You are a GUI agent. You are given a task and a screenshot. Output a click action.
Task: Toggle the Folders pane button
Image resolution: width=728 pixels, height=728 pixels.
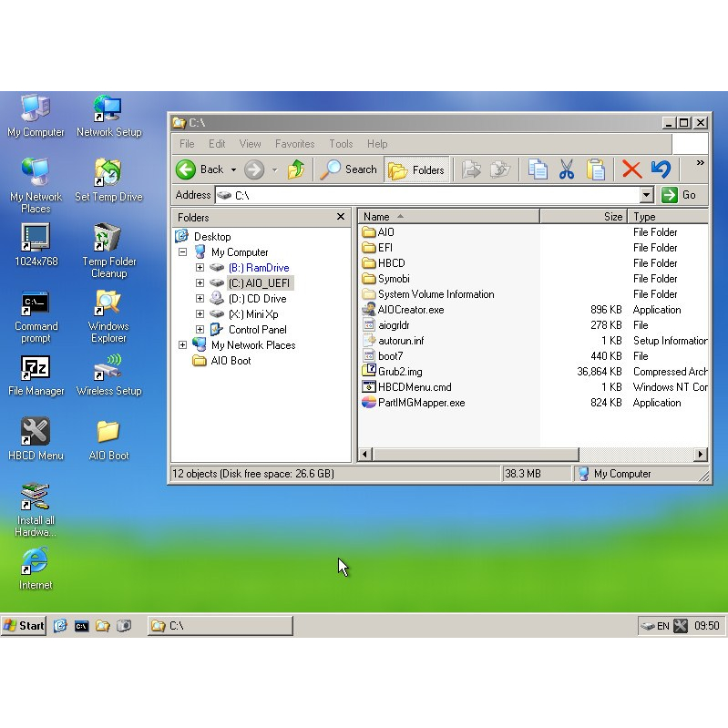[x=417, y=169]
